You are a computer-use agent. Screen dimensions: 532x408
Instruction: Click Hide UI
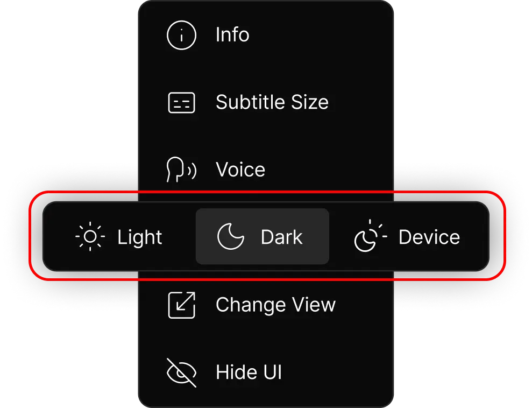point(249,372)
